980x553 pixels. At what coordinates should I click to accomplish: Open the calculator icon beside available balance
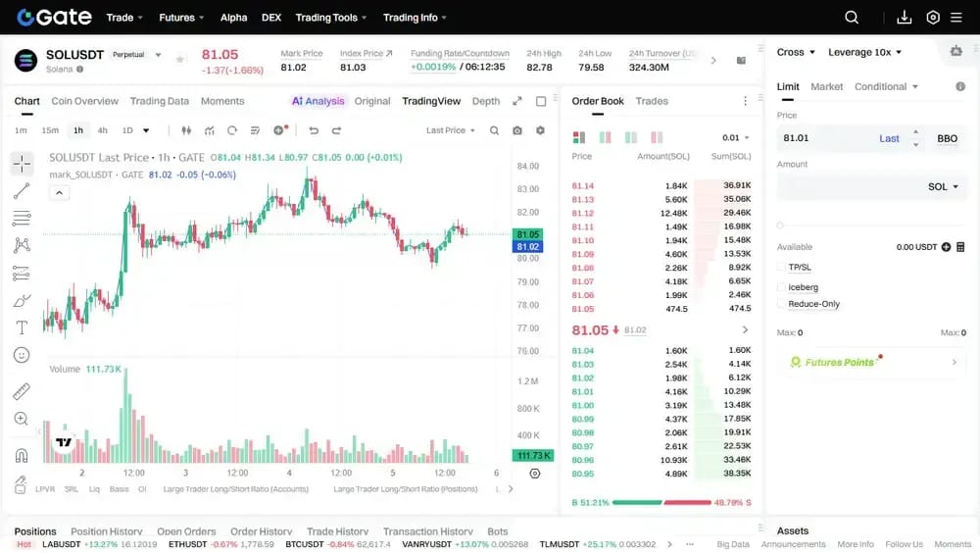pyautogui.click(x=960, y=247)
